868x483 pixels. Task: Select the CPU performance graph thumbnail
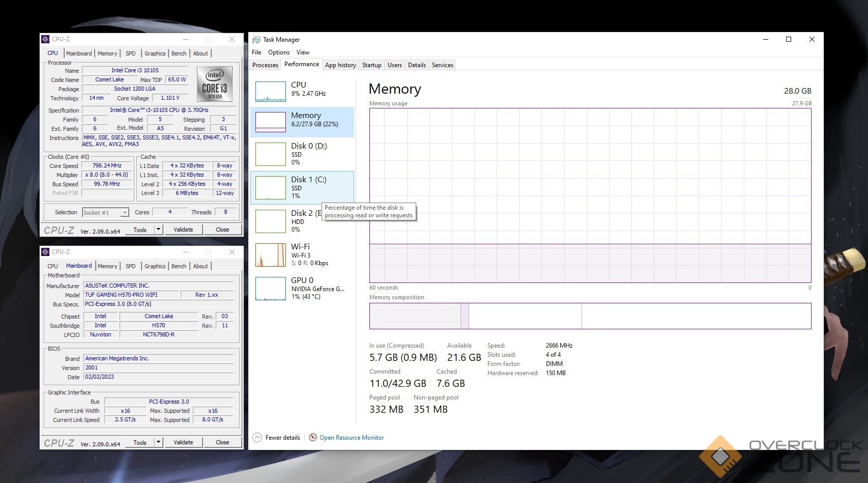(270, 92)
